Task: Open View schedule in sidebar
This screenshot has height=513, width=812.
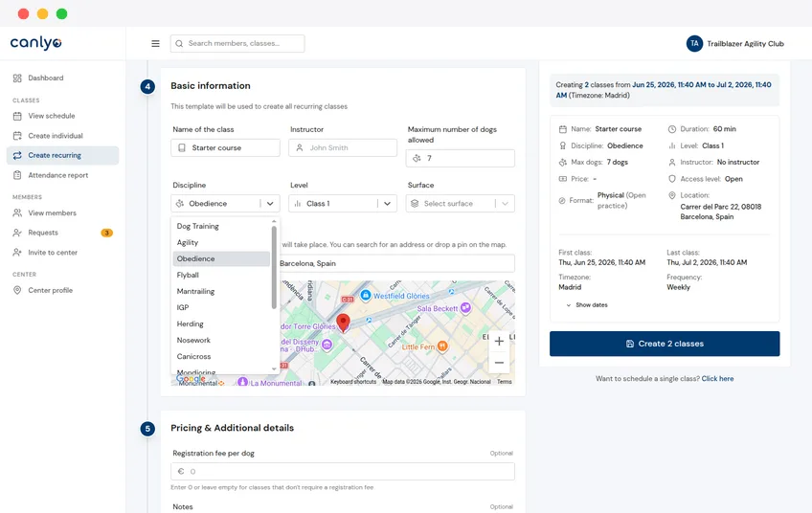Action: [x=52, y=116]
